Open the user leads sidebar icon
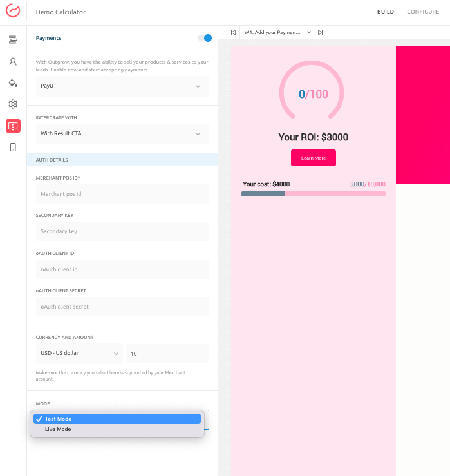 pos(13,62)
